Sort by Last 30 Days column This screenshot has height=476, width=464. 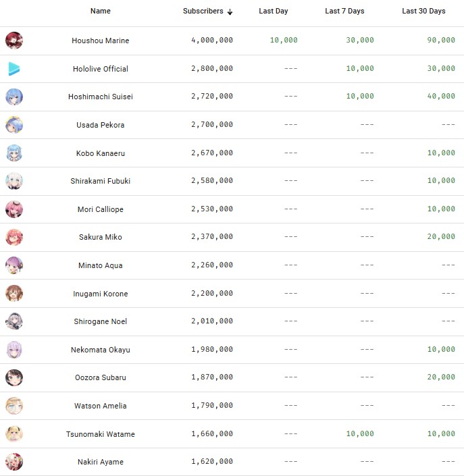pyautogui.click(x=423, y=11)
